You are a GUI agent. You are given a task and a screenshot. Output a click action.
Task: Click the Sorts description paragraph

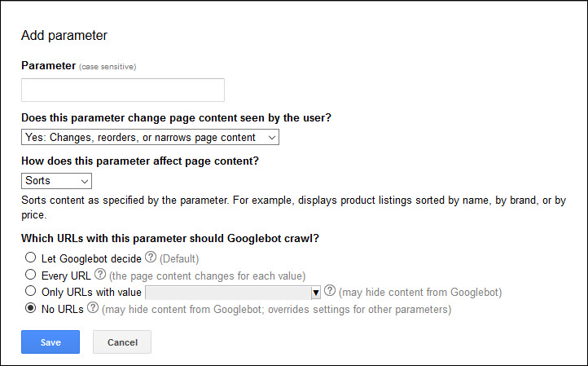(x=293, y=206)
